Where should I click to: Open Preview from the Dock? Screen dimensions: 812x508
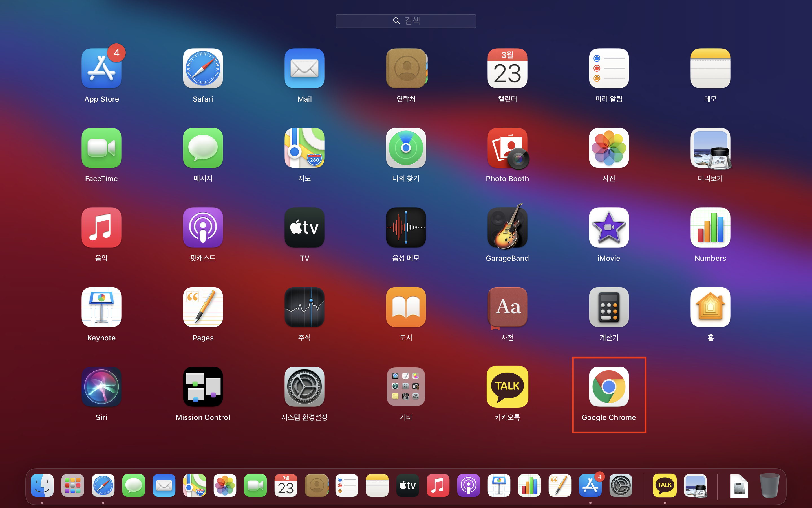point(695,485)
